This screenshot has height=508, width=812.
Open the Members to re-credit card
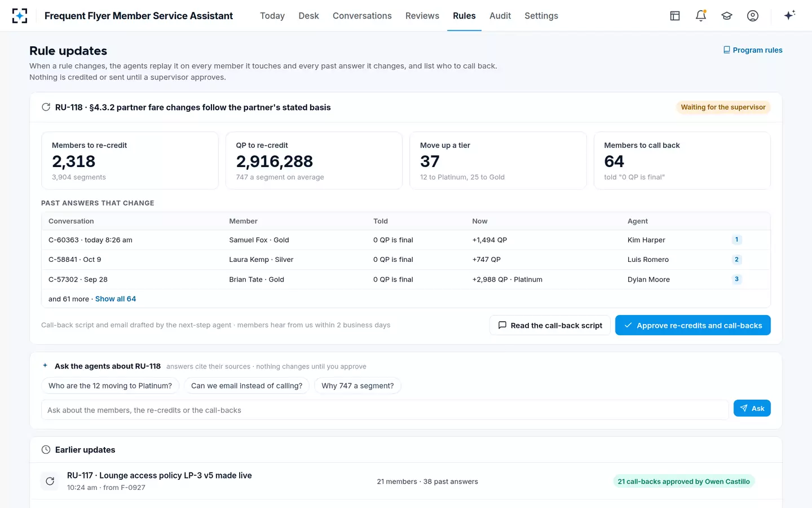(130, 161)
